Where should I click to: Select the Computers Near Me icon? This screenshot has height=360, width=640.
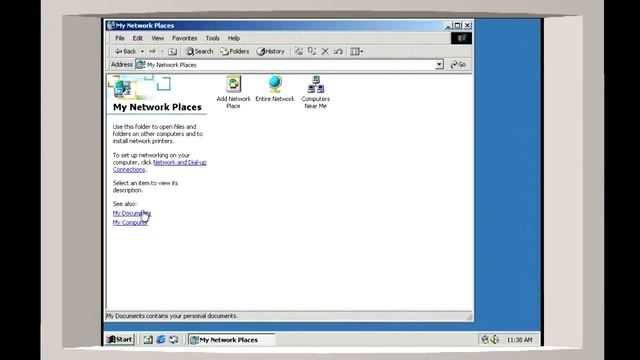coord(316,92)
